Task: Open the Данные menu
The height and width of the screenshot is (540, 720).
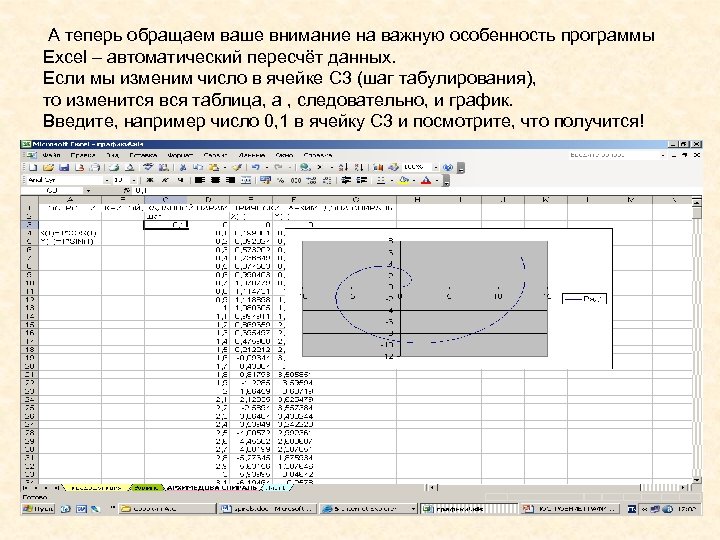Action: pyautogui.click(x=252, y=156)
